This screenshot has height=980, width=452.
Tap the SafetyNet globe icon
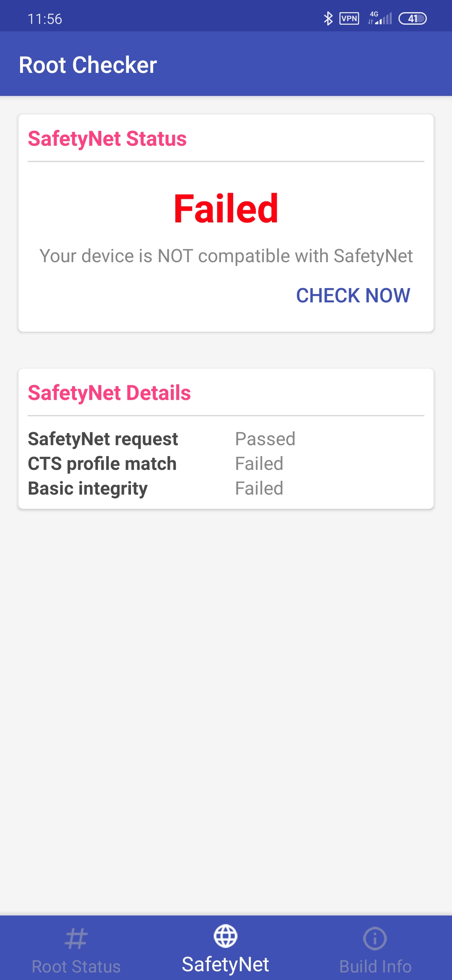[x=226, y=936]
